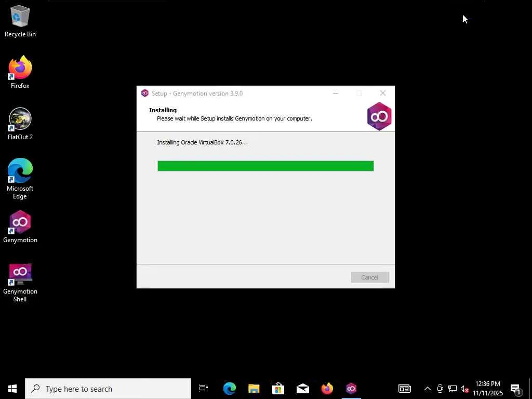Click the 'Setup - Genymotion version 3.9.0' title
The image size is (532, 399).
tap(197, 94)
